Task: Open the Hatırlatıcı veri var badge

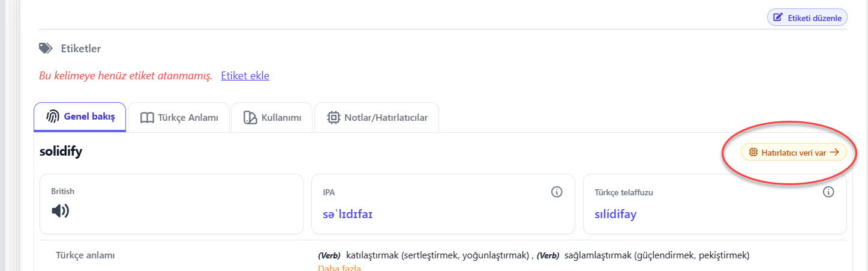Action: click(794, 153)
